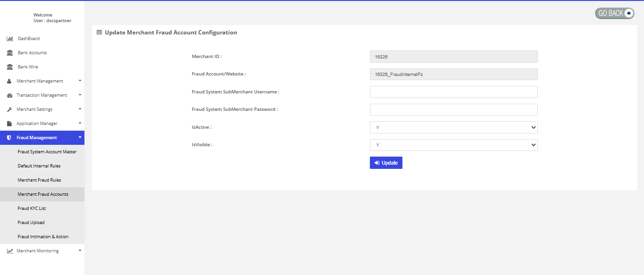The height and width of the screenshot is (275, 644).
Task: Click the Bank Accounts building icon
Action: click(x=9, y=53)
